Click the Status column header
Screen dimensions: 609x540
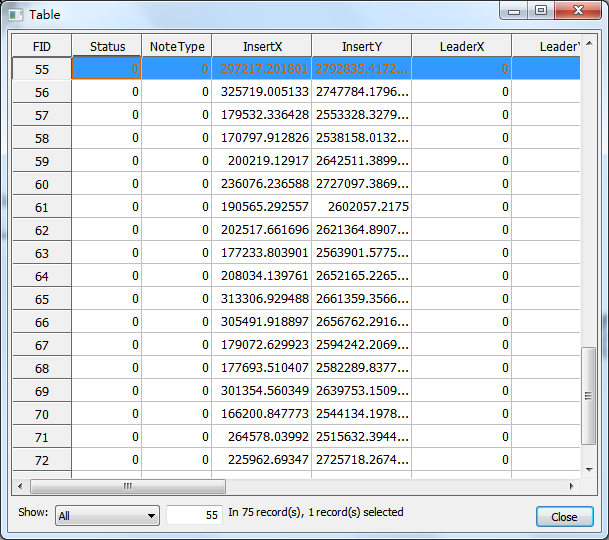click(x=107, y=46)
